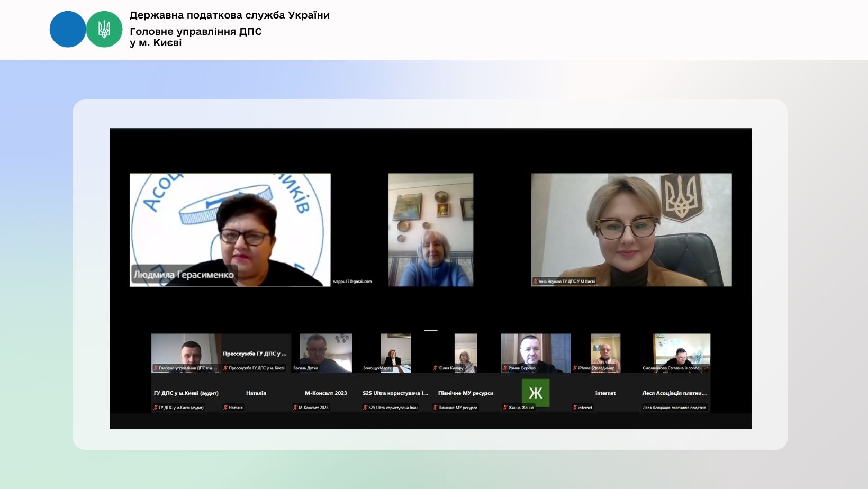This screenshot has height=489, width=868.
Task: Open Державна податкова служба України header link
Action: coord(229,15)
